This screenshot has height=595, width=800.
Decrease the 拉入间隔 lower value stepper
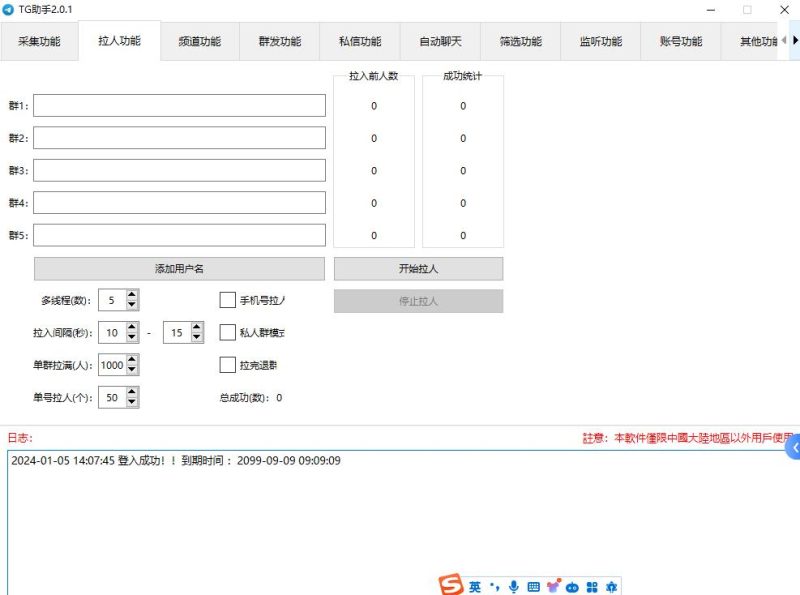(x=131, y=336)
